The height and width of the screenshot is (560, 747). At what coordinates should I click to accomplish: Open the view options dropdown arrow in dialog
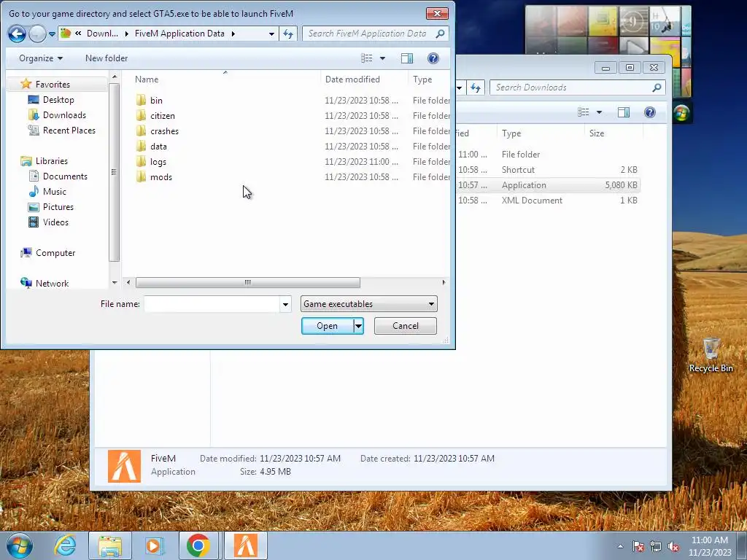point(382,58)
